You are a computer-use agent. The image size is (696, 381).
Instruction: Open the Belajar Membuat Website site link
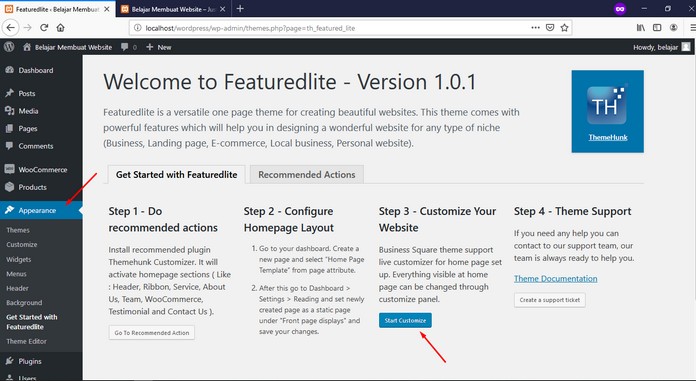(67, 47)
